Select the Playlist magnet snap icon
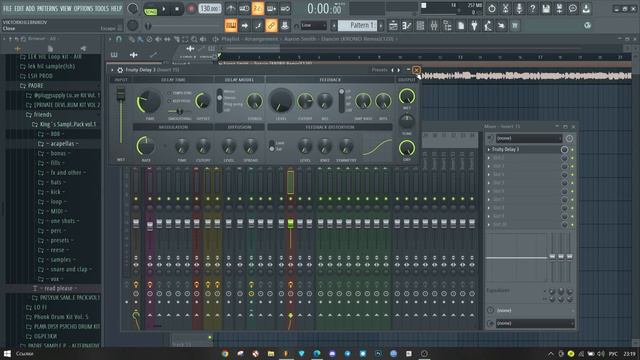 (x=118, y=39)
